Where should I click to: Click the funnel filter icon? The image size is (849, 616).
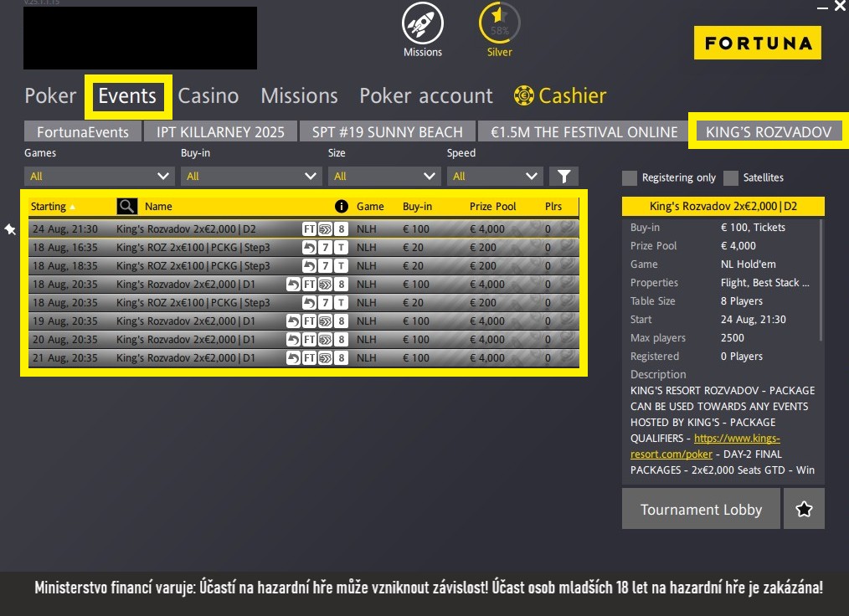tap(563, 176)
